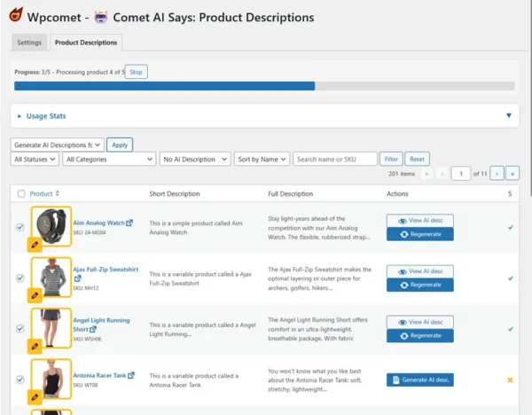
Task: Expand the Usage Stats section
Action: coord(46,115)
